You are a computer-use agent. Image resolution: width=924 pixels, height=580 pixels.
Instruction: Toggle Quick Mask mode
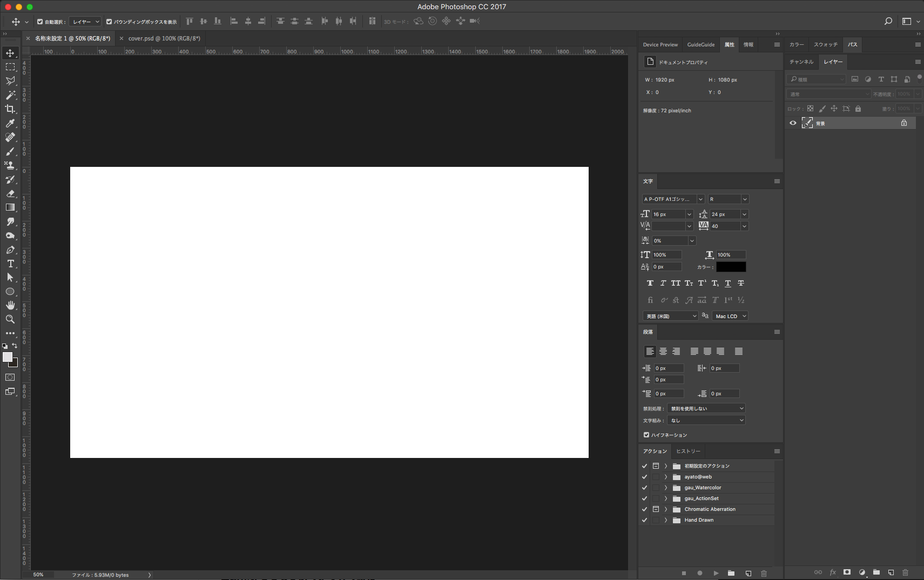click(x=10, y=377)
